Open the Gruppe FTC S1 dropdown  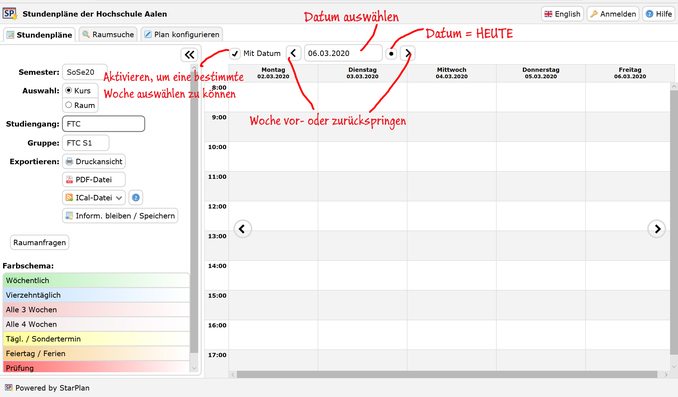coord(86,143)
